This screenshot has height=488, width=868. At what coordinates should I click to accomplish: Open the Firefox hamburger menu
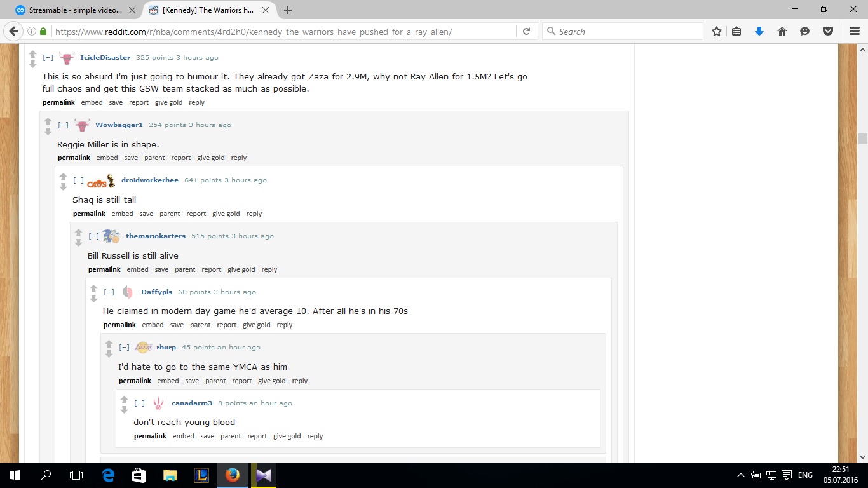click(x=855, y=31)
